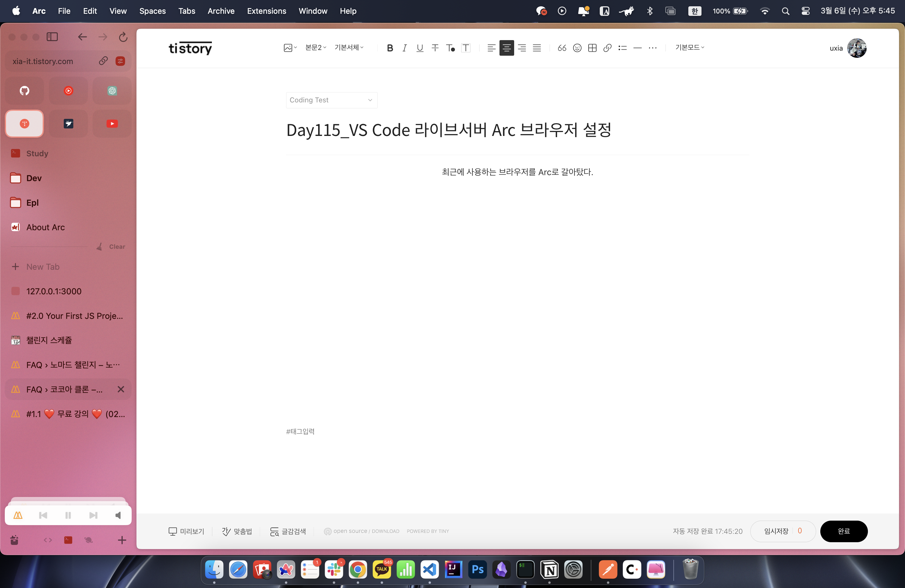
Task: Insert a blockquote with the quote icon
Action: [562, 48]
